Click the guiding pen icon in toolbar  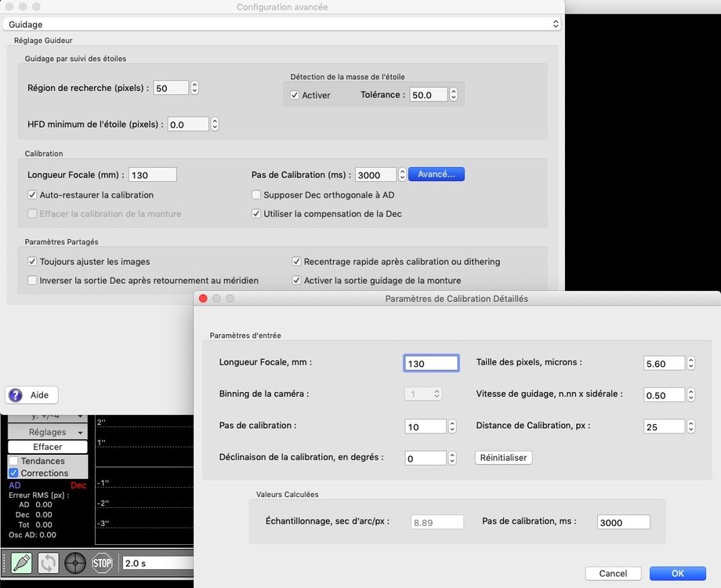[x=22, y=563]
